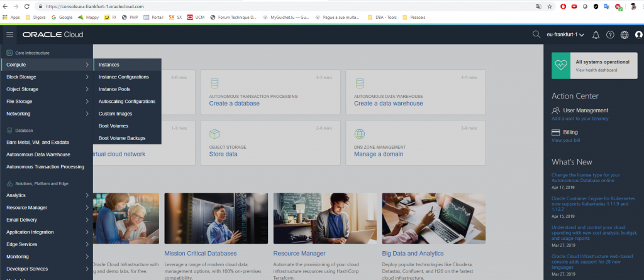Image resolution: width=644 pixels, height=280 pixels.
Task: Open the user profile avatar icon
Action: pyautogui.click(x=639, y=35)
